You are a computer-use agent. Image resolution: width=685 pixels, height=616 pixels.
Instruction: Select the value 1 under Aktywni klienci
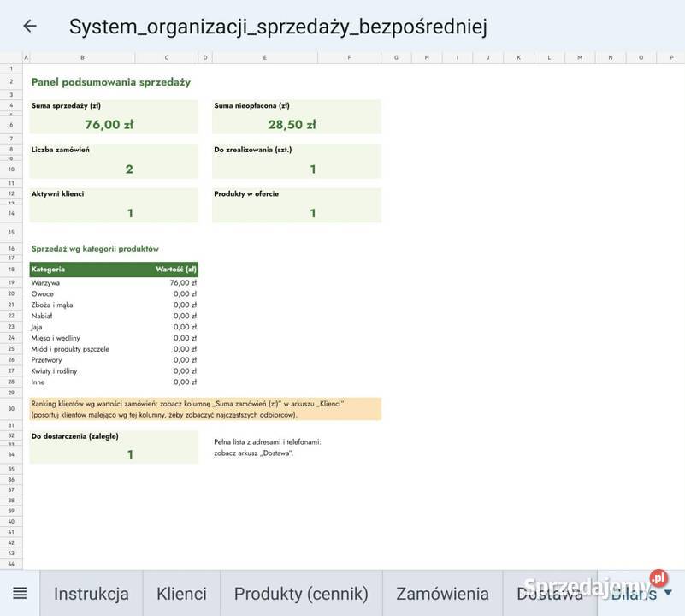pos(130,213)
